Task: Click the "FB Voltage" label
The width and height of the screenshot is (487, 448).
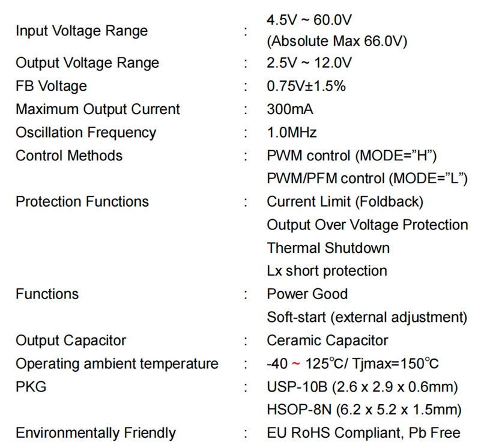Action: [x=51, y=86]
